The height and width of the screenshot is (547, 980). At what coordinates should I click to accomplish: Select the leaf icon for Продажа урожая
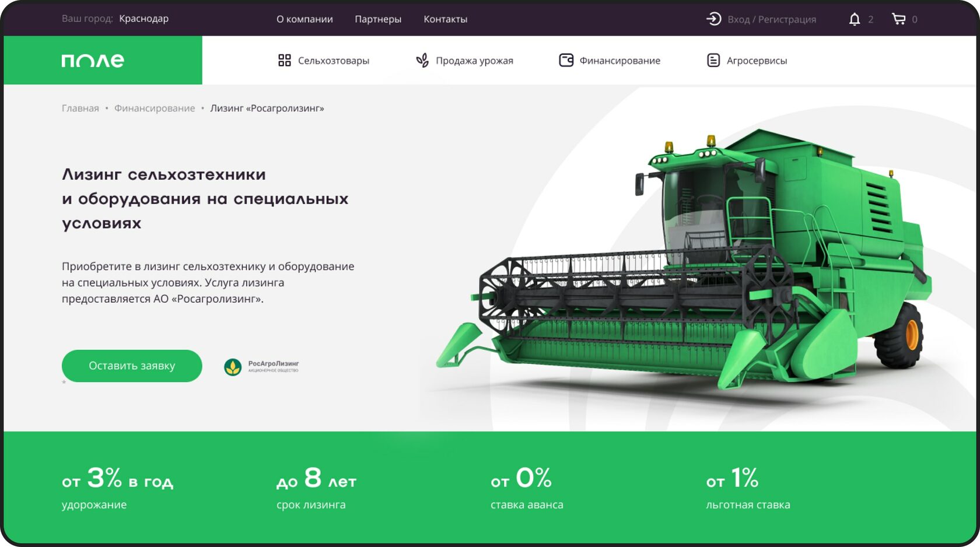(422, 59)
